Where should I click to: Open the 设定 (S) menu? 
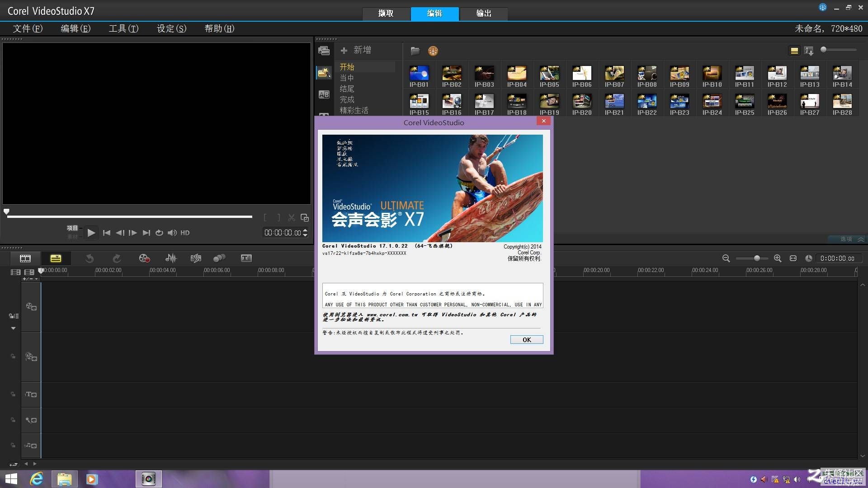pyautogui.click(x=171, y=28)
